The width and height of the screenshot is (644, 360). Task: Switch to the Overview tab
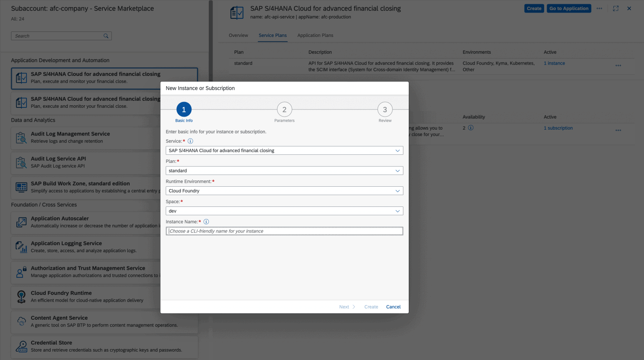pyautogui.click(x=239, y=35)
